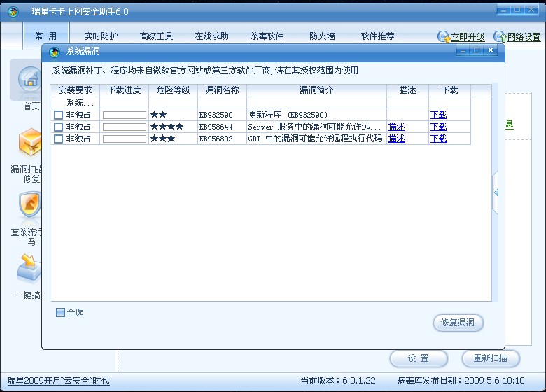Sort by 安装要求 column header

[75, 90]
